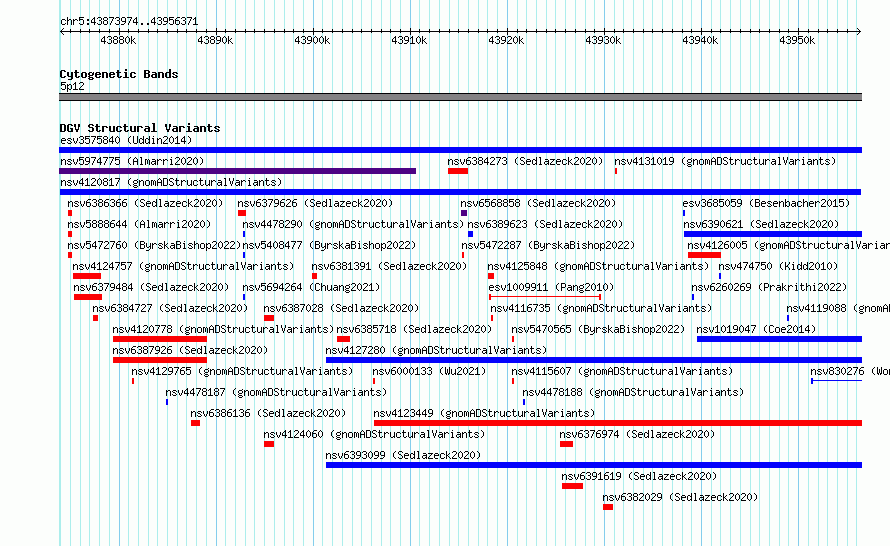890x546 pixels.
Task: Select nsv6389623 (Sedlazeck2020) variant
Action: 545,224
